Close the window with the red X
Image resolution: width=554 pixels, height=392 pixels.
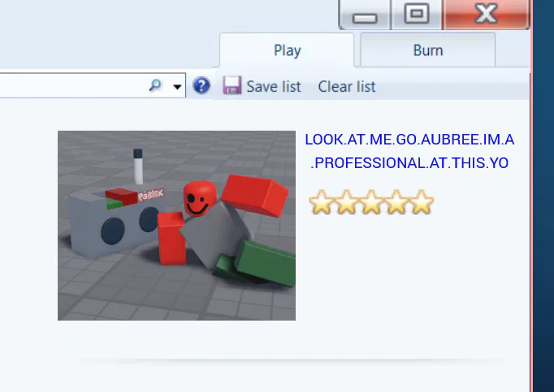pyautogui.click(x=486, y=15)
